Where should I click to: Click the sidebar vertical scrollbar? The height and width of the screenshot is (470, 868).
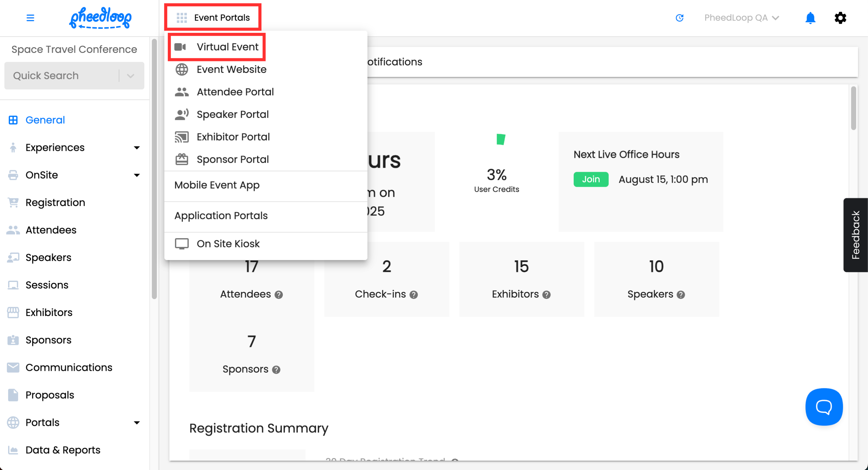coord(154,168)
